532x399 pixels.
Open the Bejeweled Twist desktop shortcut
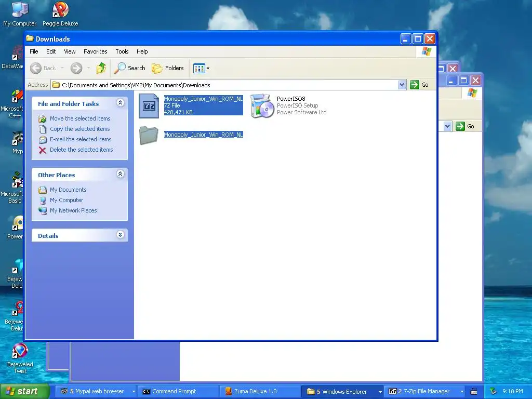click(x=20, y=358)
